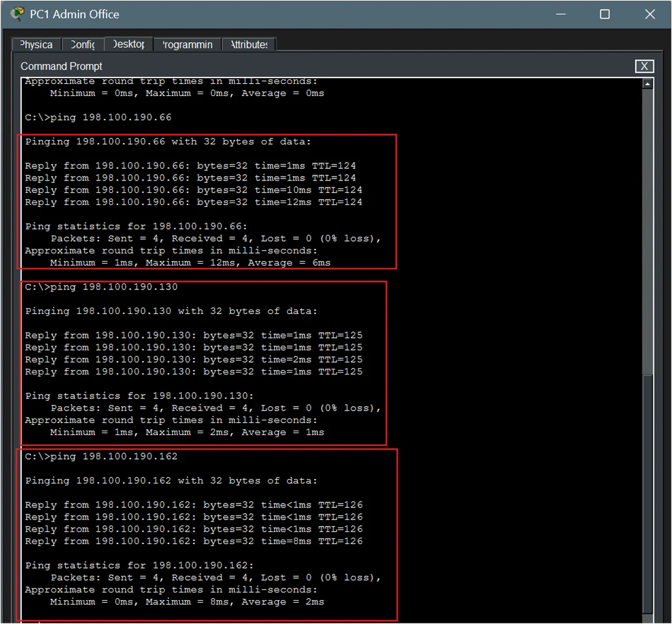
Task: Click the 'Maximum = 8ms, Average = 2ms' line
Action: point(187,601)
